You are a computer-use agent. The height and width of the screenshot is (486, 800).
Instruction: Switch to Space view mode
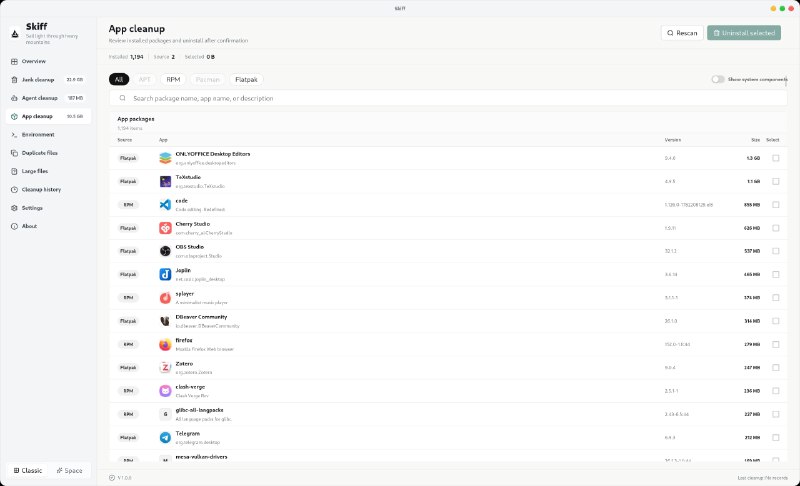69,470
